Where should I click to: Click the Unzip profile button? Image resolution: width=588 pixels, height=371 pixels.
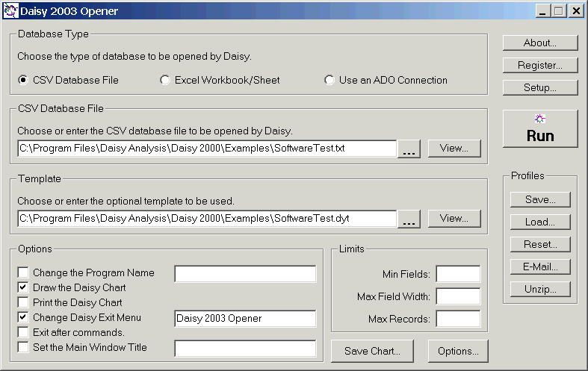[540, 289]
